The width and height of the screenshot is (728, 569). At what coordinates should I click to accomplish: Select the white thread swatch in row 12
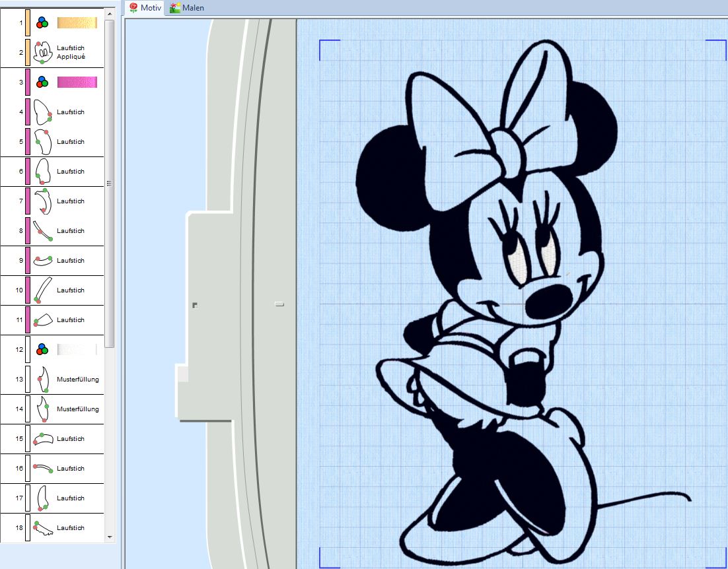[x=77, y=349]
